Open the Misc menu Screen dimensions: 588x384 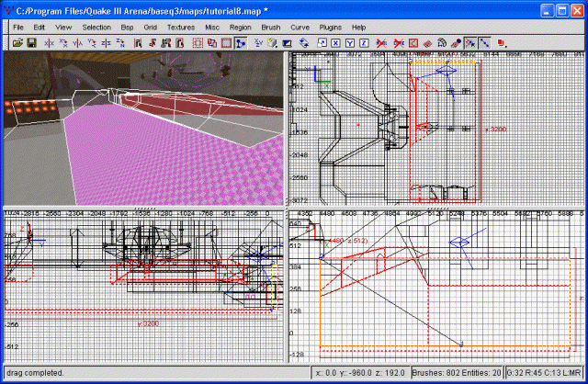[212, 28]
